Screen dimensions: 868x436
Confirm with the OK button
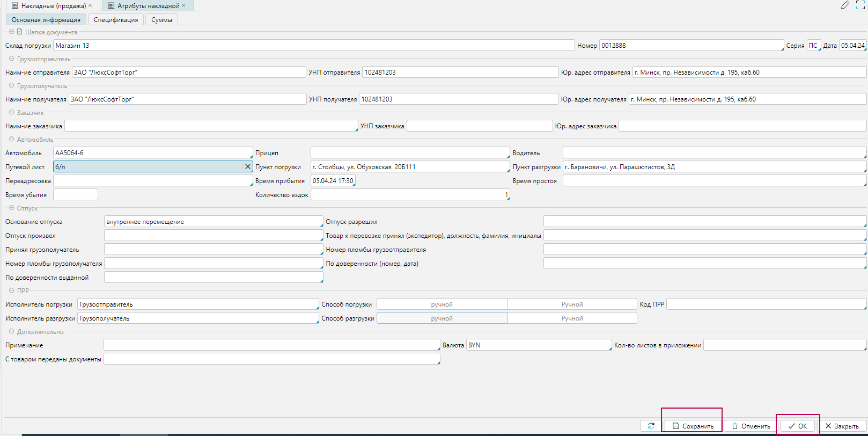(x=798, y=426)
